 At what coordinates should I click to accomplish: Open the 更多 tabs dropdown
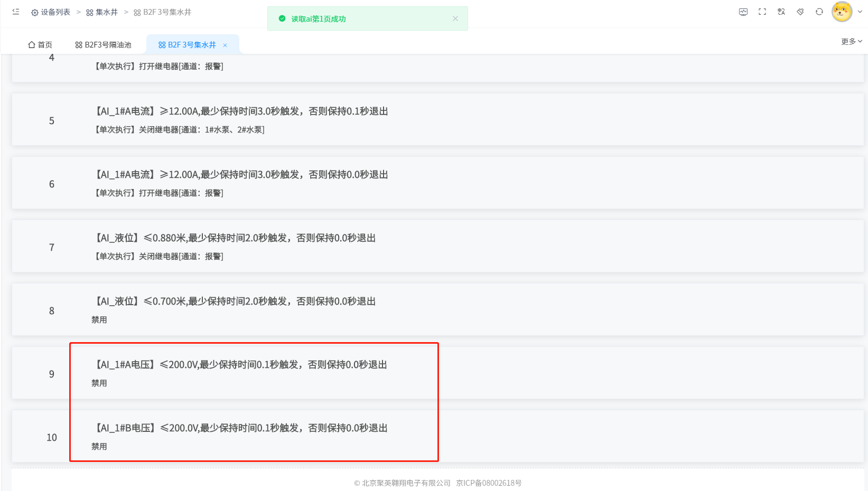pyautogui.click(x=851, y=41)
